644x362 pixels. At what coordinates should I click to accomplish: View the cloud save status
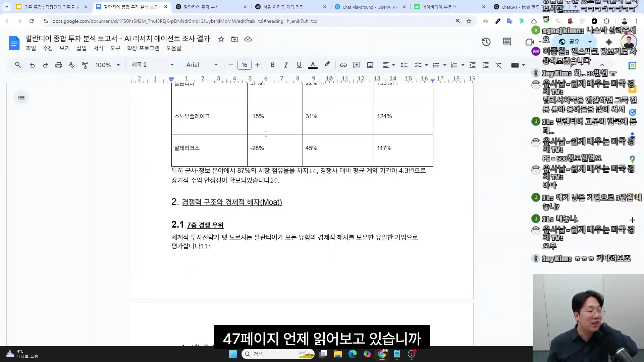(x=248, y=39)
